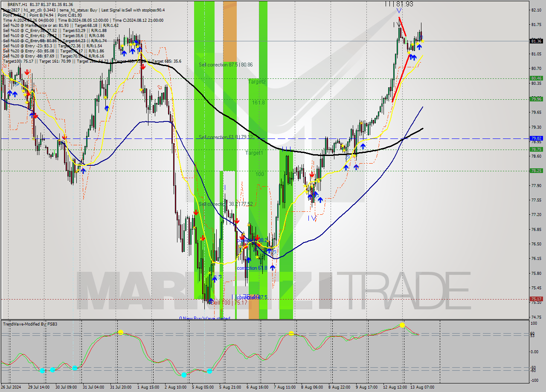Image resolution: width=546 pixels, height=392 pixels.
Task: Select the '5 Aug 05:00' time axis label
Action: (x=203, y=387)
